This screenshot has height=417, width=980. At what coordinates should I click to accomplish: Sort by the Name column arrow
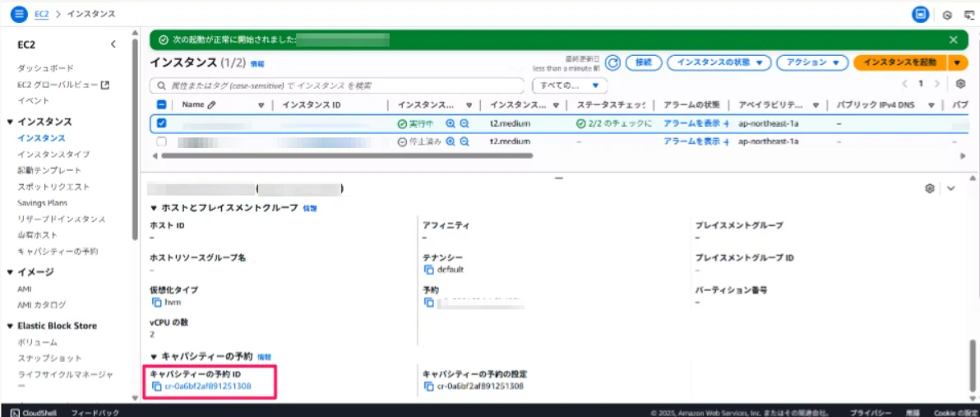tap(261, 105)
